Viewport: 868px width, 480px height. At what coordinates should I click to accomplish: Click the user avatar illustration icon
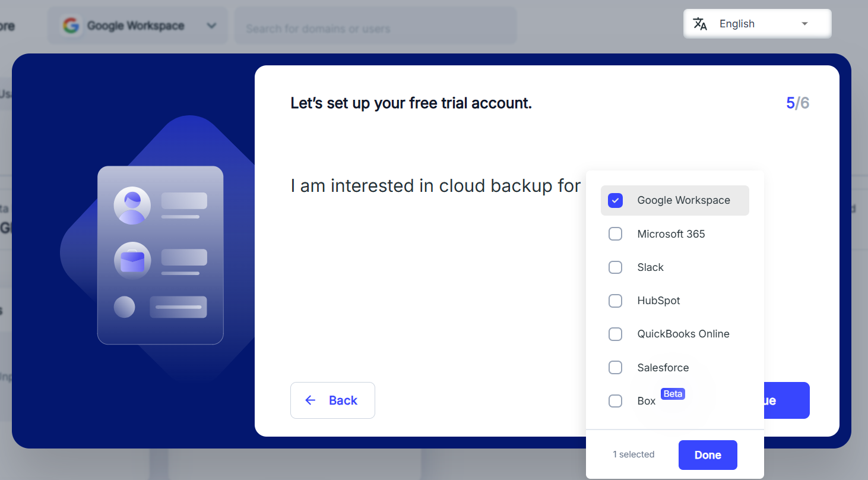[x=132, y=206]
